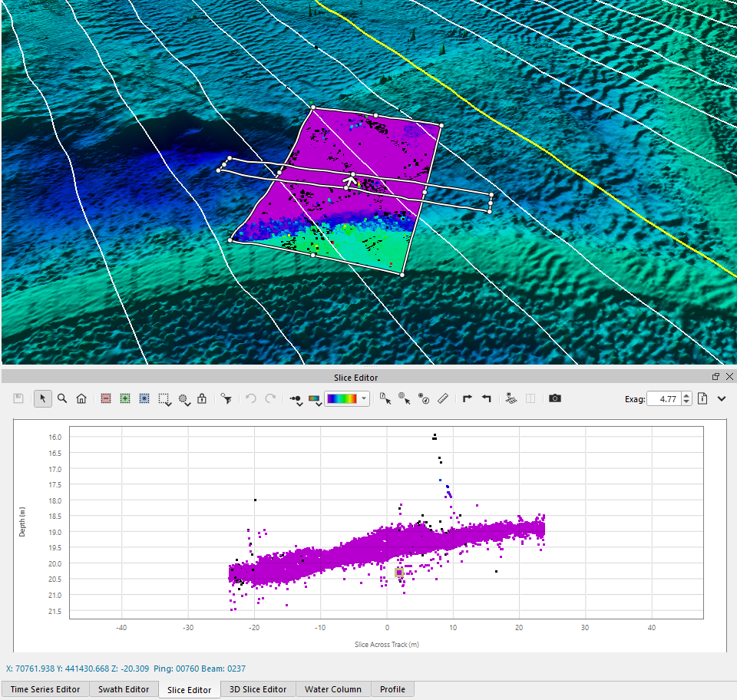737x700 pixels.
Task: Move slice forward with right-turn arrow
Action: (x=467, y=398)
